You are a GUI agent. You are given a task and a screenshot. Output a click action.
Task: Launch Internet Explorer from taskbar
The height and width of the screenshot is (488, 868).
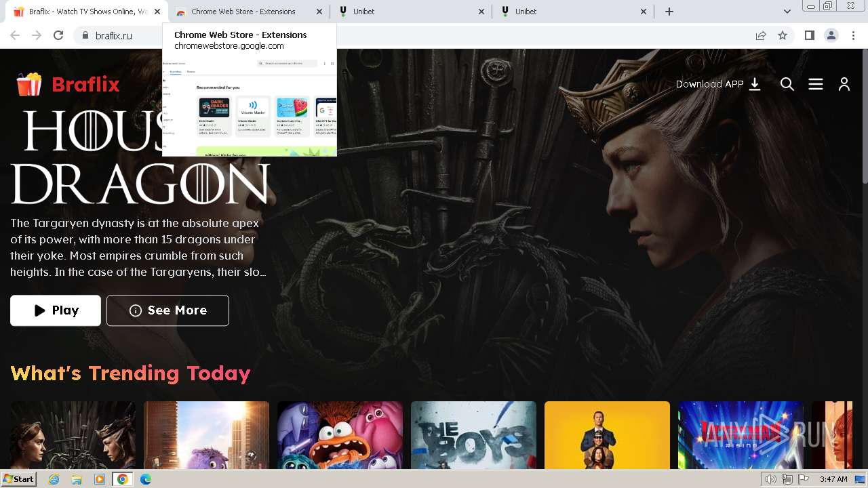pyautogui.click(x=54, y=479)
